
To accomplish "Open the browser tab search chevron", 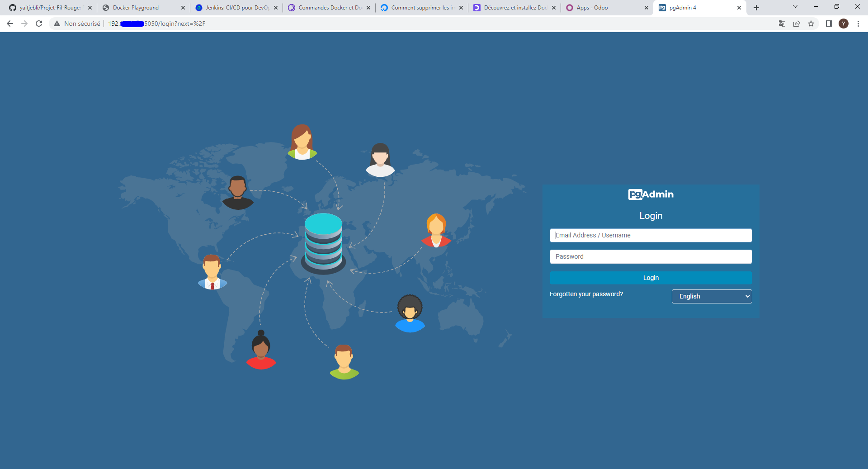I will point(794,7).
